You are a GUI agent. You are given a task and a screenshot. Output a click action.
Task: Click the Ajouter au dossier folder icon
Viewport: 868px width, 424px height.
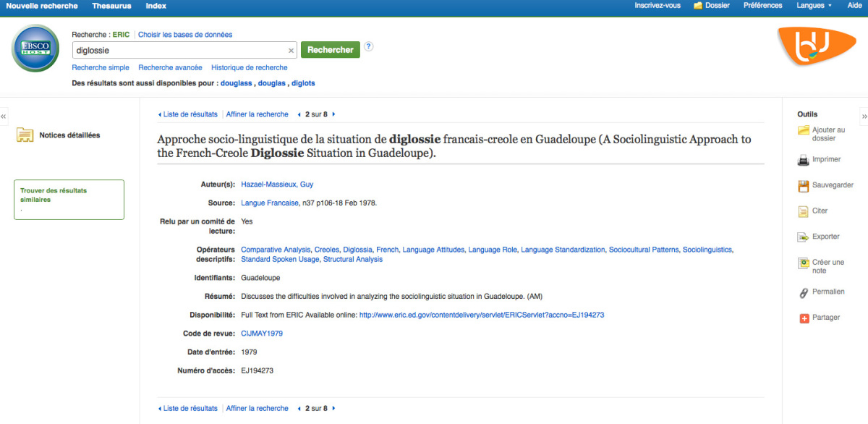(803, 130)
